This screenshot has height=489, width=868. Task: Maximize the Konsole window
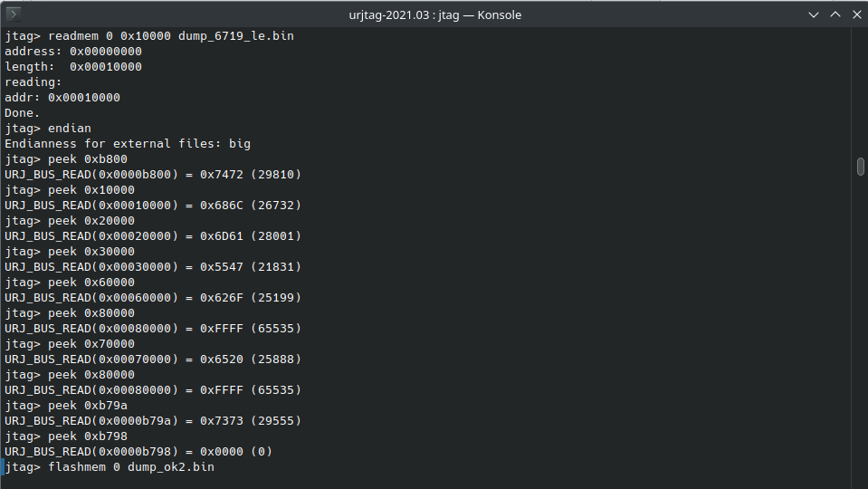835,15
